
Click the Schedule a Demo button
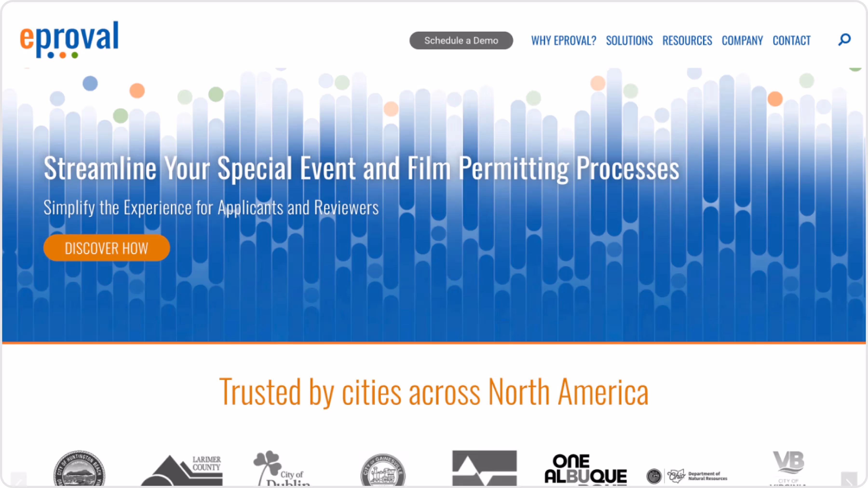coord(461,40)
